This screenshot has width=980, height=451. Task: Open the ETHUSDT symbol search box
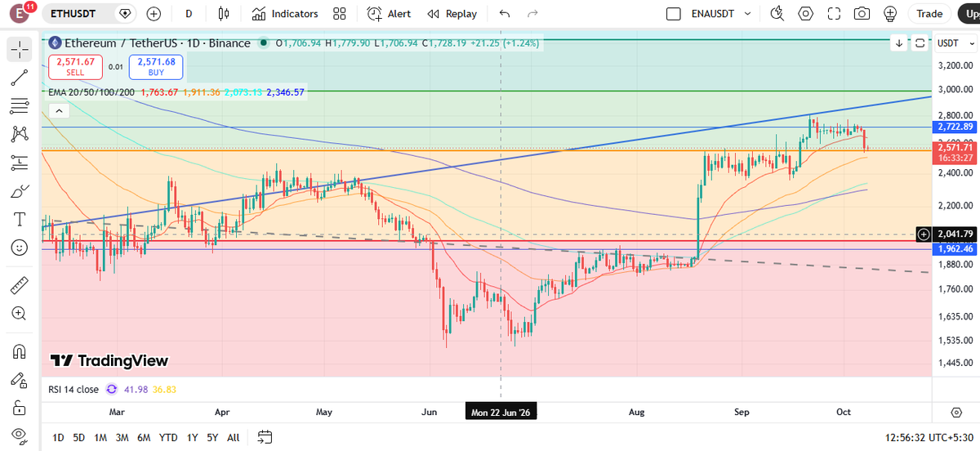pos(87,14)
